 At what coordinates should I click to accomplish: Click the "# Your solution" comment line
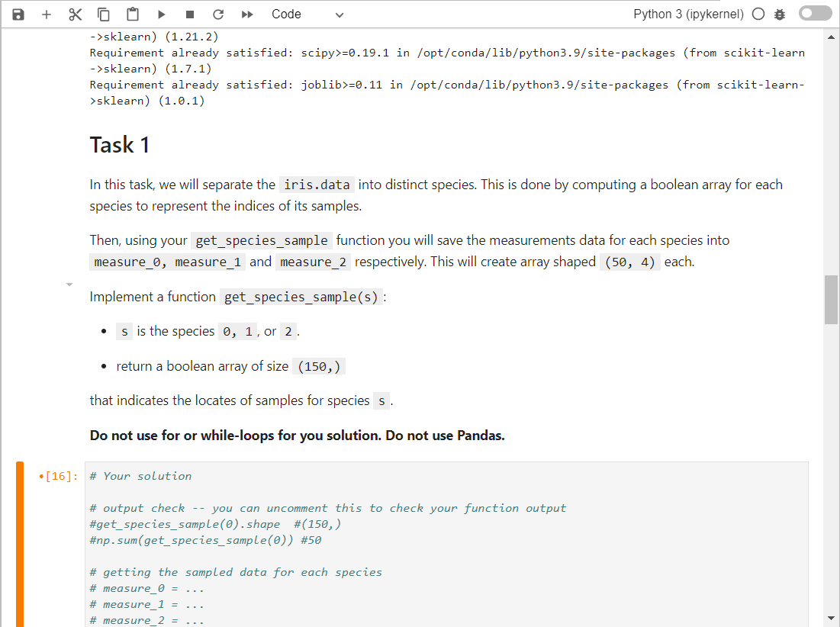point(140,476)
